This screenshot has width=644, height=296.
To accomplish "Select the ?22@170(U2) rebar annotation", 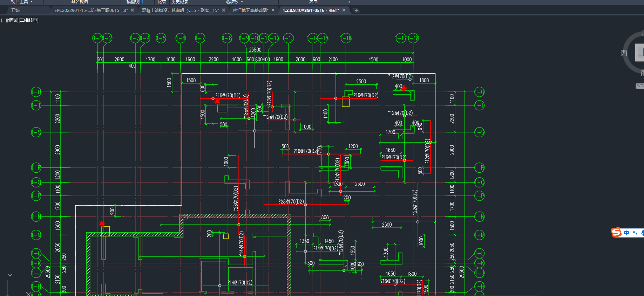I will pos(415,202).
